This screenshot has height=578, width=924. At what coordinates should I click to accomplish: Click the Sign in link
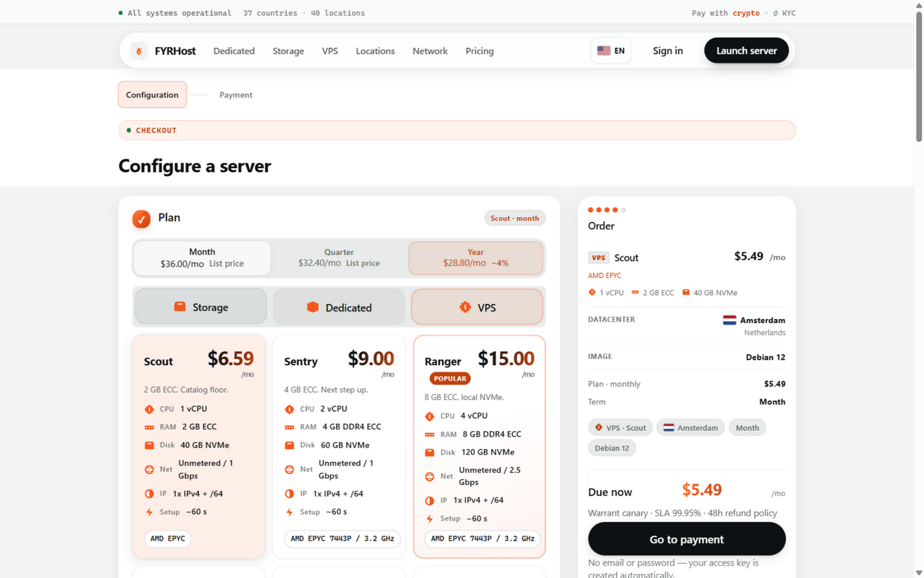(x=667, y=51)
